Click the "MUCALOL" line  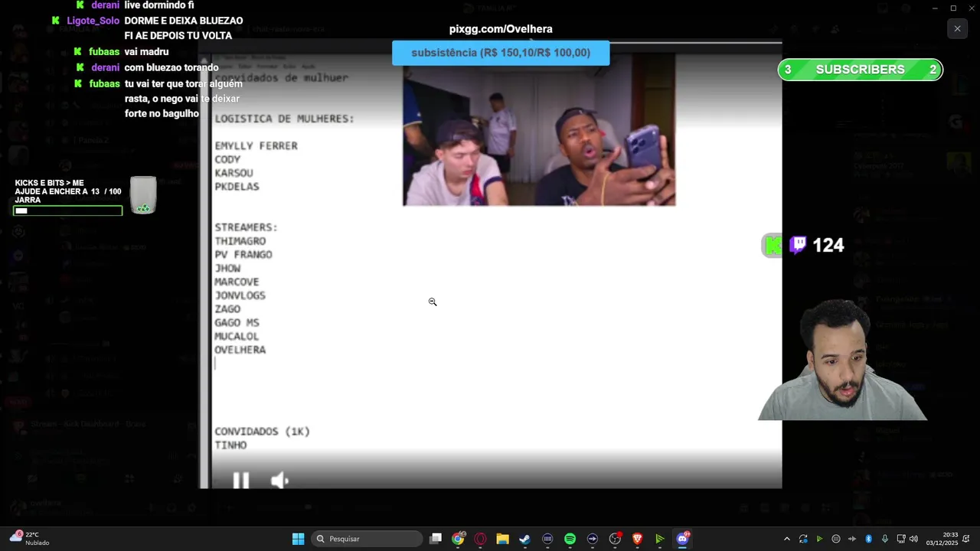click(237, 336)
